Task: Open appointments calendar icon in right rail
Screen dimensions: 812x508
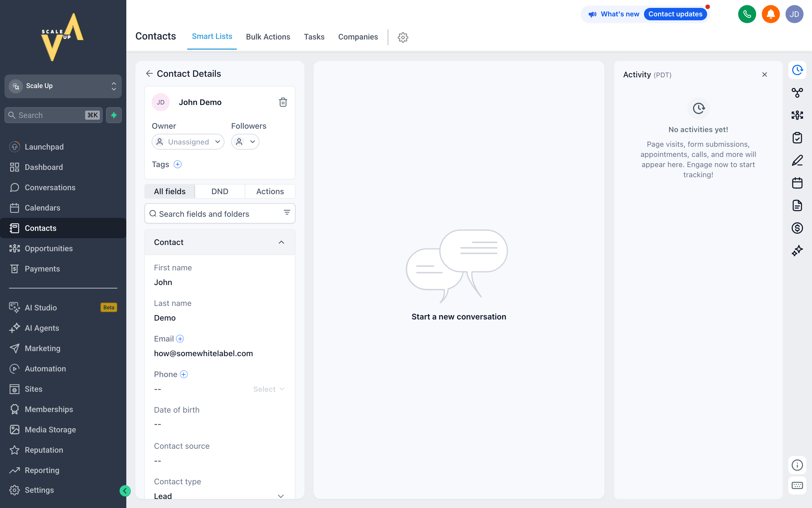Action: point(797,183)
